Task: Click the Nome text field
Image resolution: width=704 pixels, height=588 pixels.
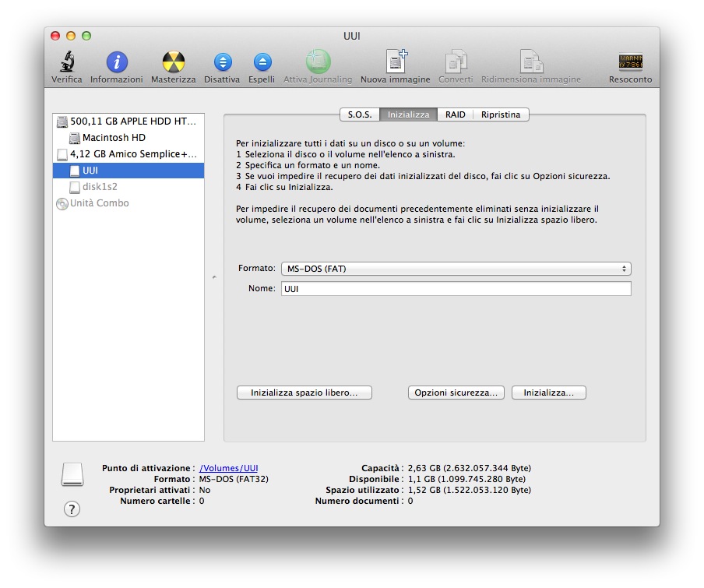Action: pos(456,289)
